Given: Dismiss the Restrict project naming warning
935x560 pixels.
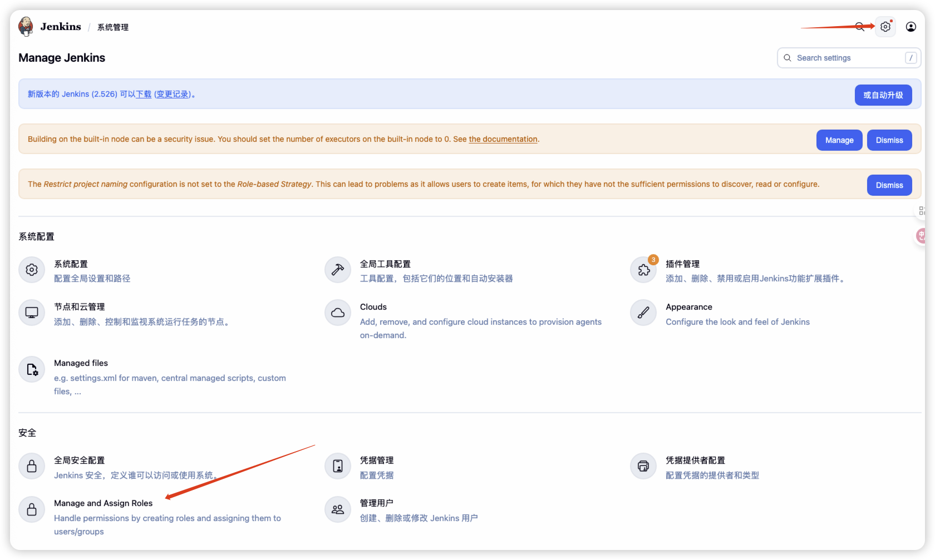Looking at the screenshot, I should pyautogui.click(x=889, y=185).
